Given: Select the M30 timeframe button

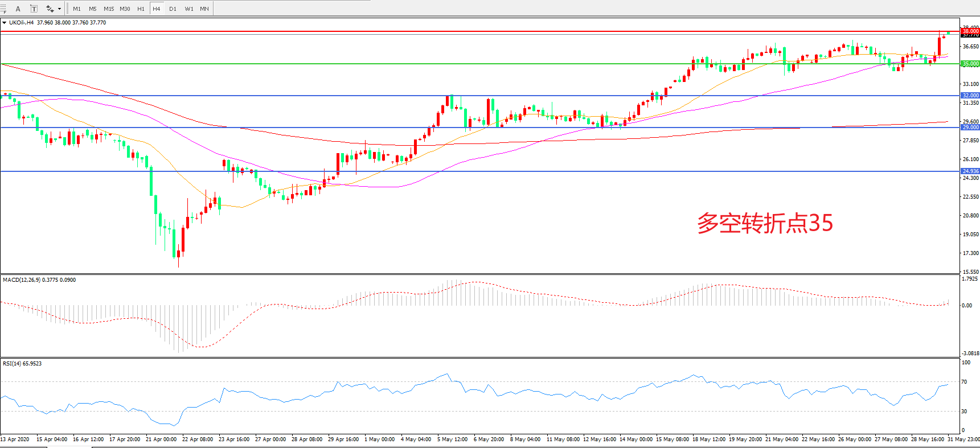Looking at the screenshot, I should tap(125, 9).
